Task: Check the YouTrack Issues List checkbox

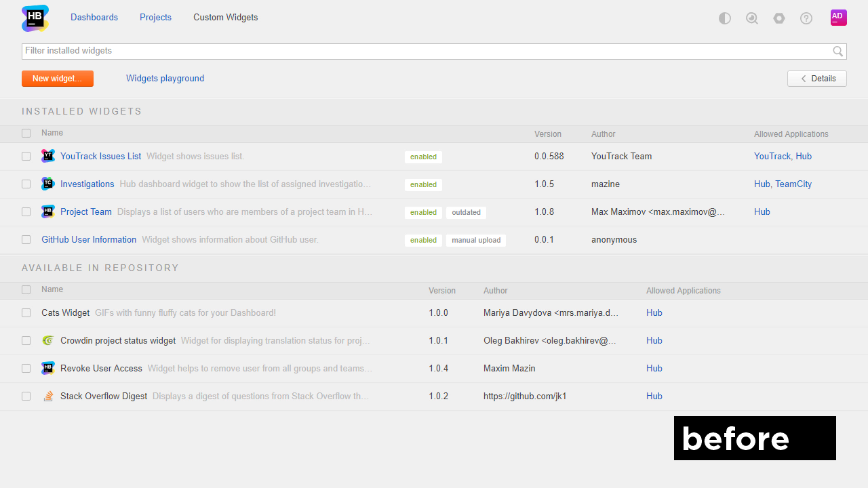Action: tap(26, 156)
